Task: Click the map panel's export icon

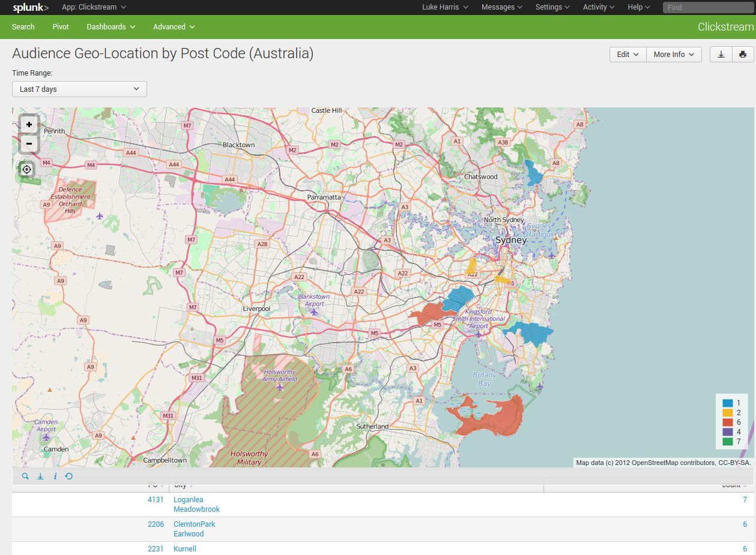Action: (40, 476)
